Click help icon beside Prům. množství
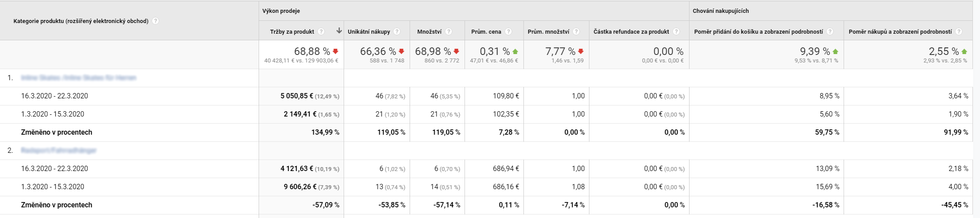 (x=576, y=31)
